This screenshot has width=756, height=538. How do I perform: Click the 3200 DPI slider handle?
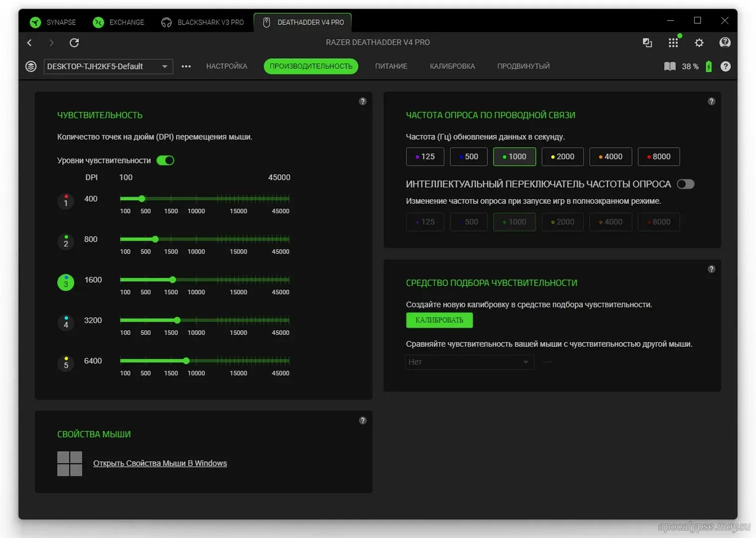177,320
